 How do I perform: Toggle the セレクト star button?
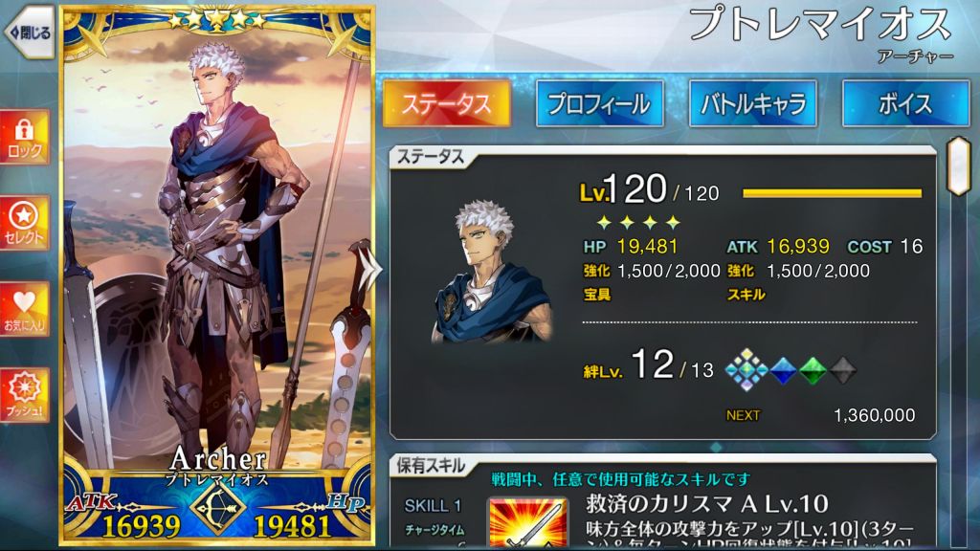[x=24, y=224]
